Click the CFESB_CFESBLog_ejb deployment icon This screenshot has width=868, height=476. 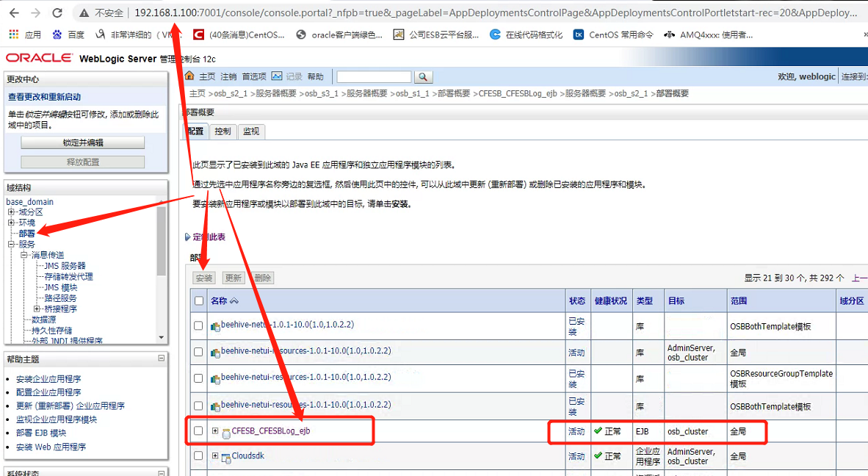226,434
